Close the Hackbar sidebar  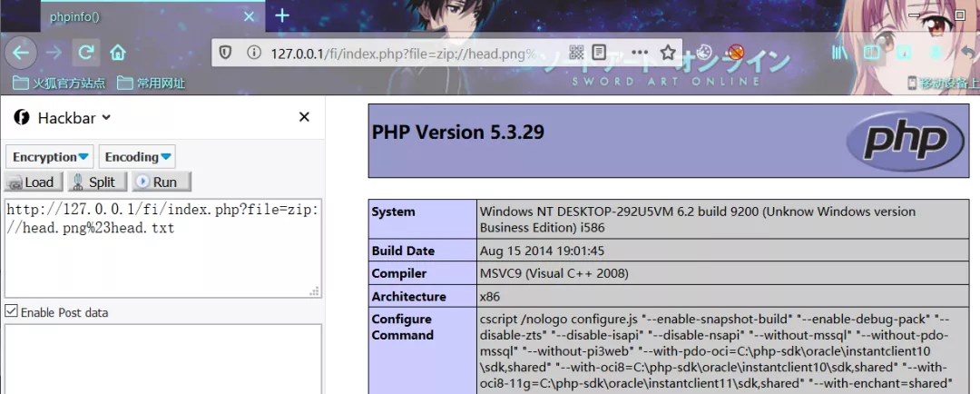click(x=304, y=117)
